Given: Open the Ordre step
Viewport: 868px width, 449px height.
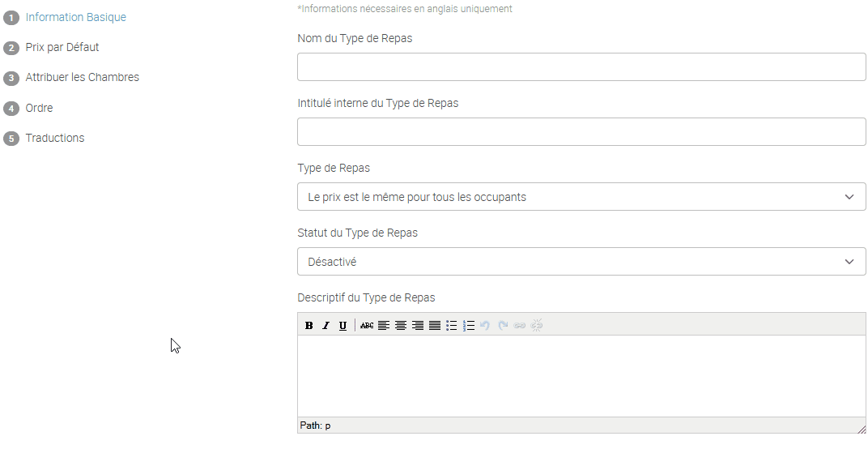Looking at the screenshot, I should pyautogui.click(x=39, y=108).
